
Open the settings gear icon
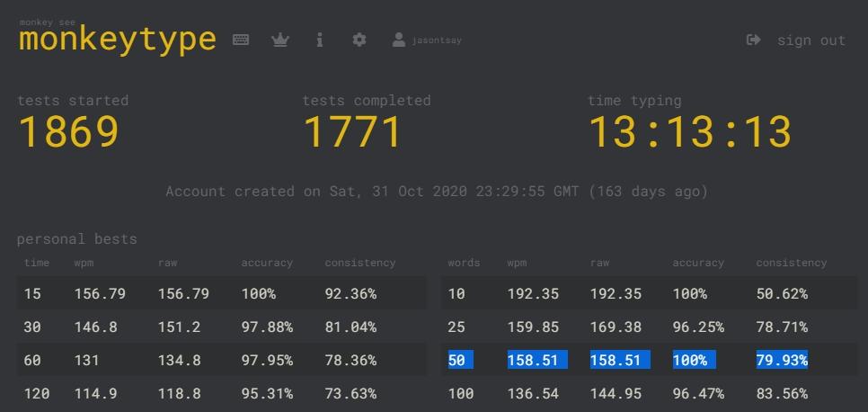point(359,40)
